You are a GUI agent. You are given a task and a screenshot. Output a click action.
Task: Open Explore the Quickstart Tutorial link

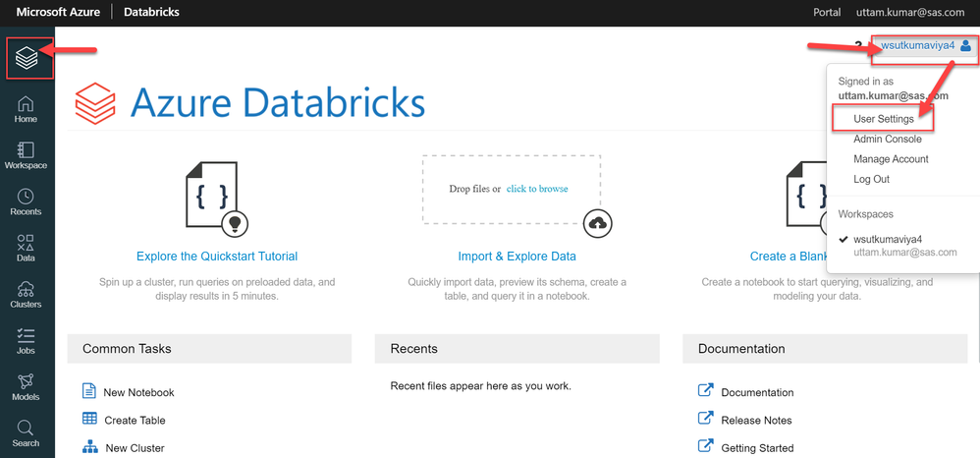[217, 257]
